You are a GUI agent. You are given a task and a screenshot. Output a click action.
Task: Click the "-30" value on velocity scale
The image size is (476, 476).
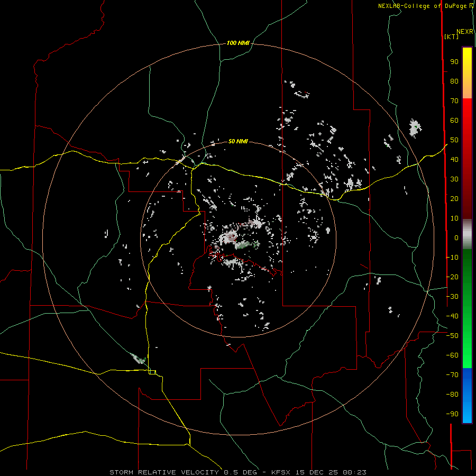(x=452, y=297)
